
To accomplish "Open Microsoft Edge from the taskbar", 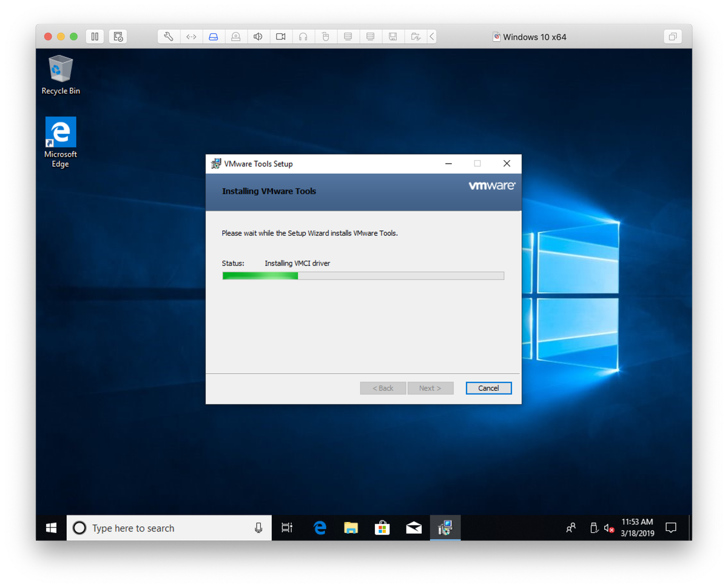I will pos(320,527).
